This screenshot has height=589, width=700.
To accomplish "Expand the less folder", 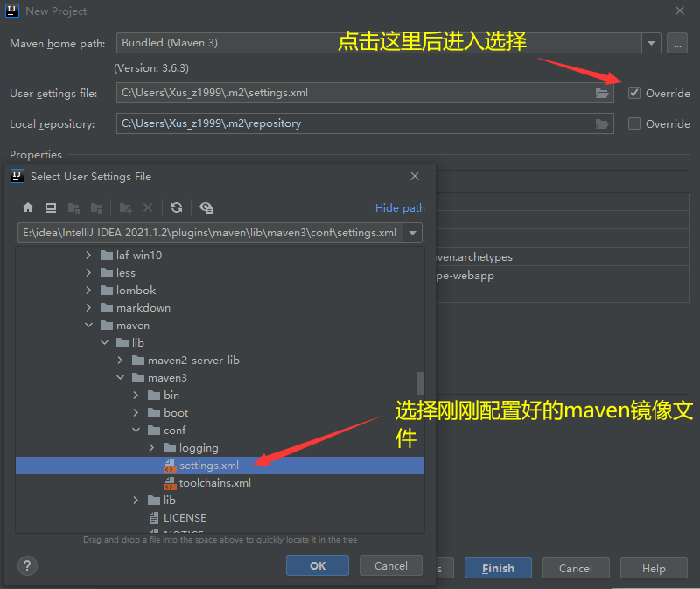I will pyautogui.click(x=88, y=272).
